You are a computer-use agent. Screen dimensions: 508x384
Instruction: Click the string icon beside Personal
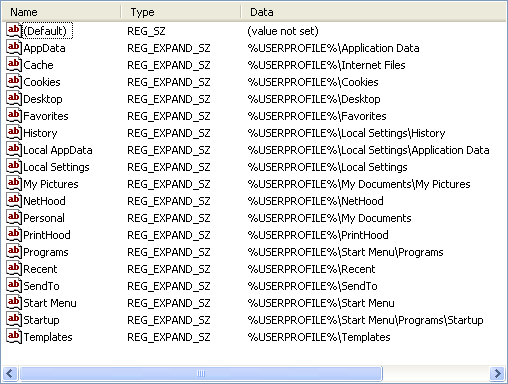tap(14, 217)
